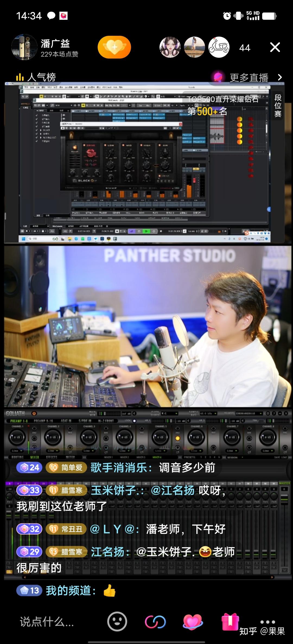Tap the pink heart like icon
Image resolution: width=293 pixels, height=644 pixels.
tap(193, 622)
